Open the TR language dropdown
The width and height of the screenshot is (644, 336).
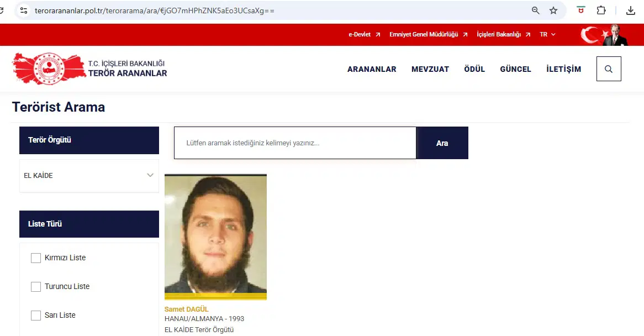click(x=547, y=34)
